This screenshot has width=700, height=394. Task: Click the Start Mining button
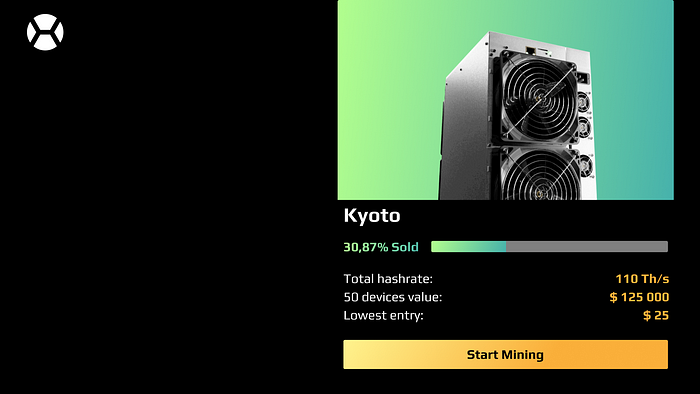click(x=505, y=354)
